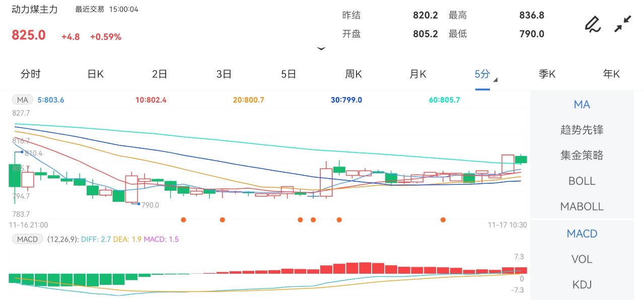
Task: Select the 年K yearly chart tab
Action: (611, 73)
